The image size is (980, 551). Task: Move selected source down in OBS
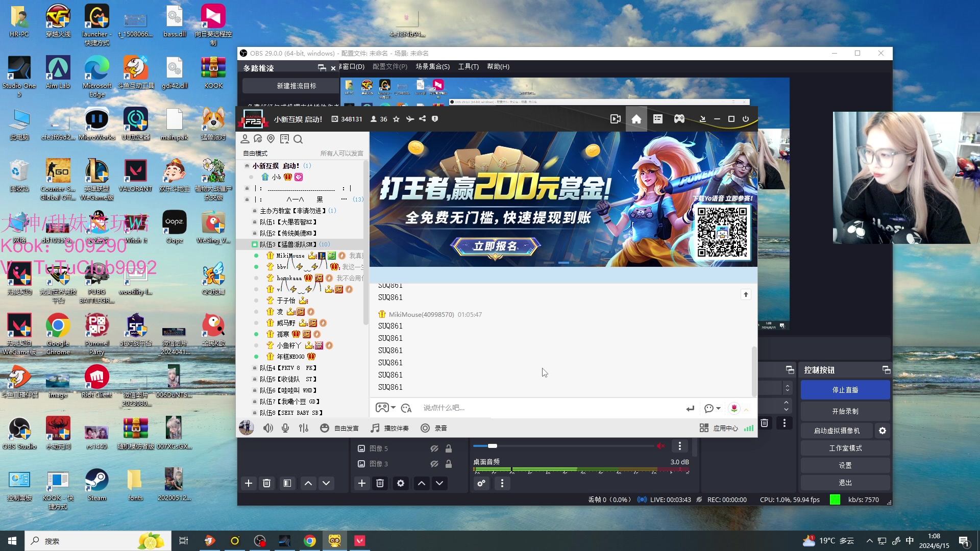[439, 483]
